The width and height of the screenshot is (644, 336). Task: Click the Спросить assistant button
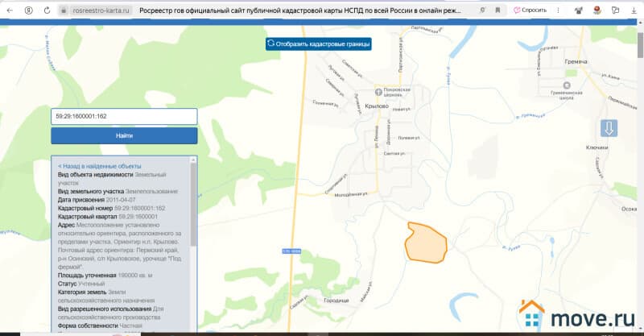(530, 10)
